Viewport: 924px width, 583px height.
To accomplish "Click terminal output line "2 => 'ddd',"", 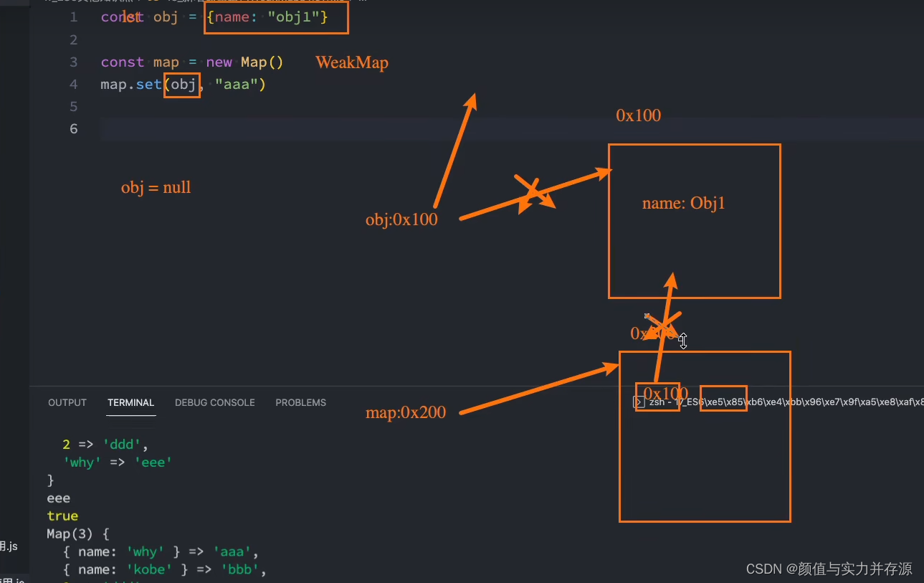I will point(105,445).
